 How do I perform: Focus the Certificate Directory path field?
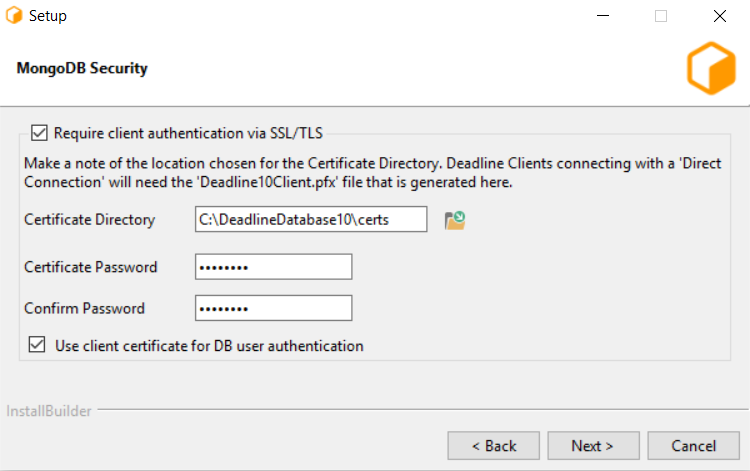click(x=311, y=219)
